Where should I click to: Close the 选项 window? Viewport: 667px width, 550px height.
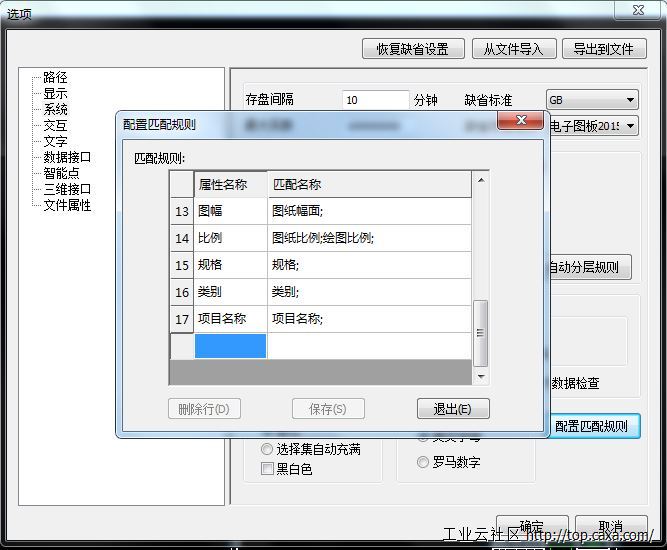(638, 10)
